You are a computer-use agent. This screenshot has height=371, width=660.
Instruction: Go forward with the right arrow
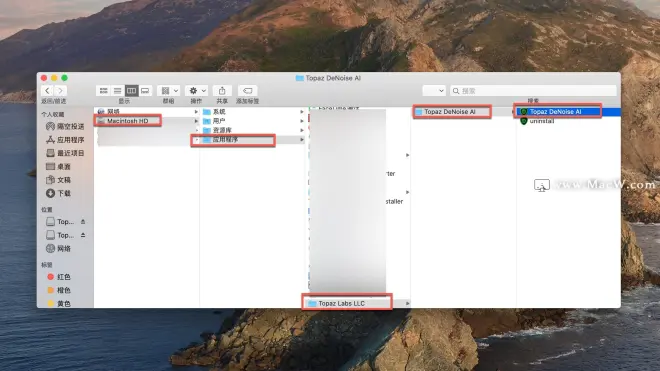(x=60, y=91)
